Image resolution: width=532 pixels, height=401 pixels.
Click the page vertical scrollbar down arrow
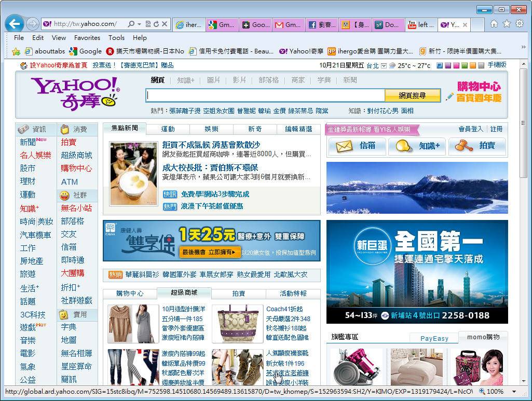[524, 381]
